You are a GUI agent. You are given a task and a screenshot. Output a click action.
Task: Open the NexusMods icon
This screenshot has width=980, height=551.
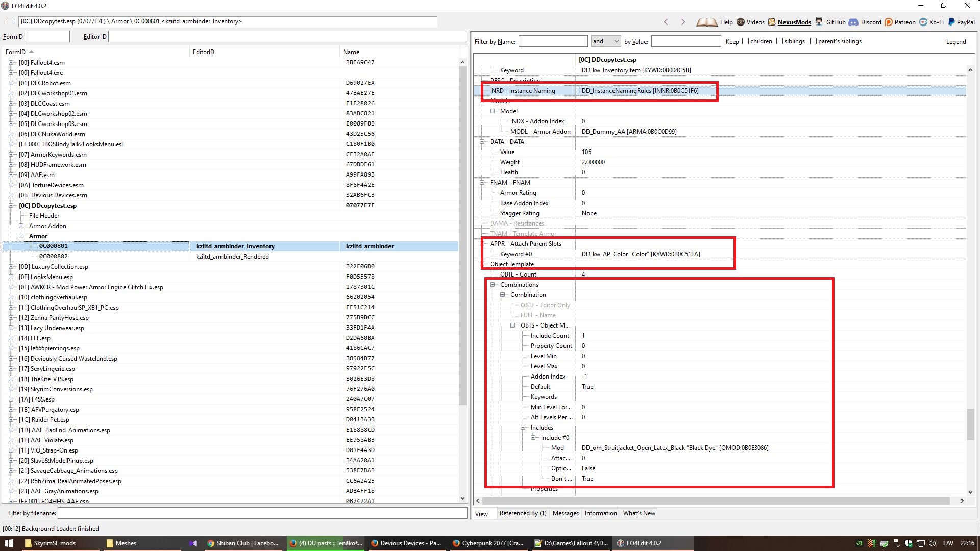pos(772,22)
